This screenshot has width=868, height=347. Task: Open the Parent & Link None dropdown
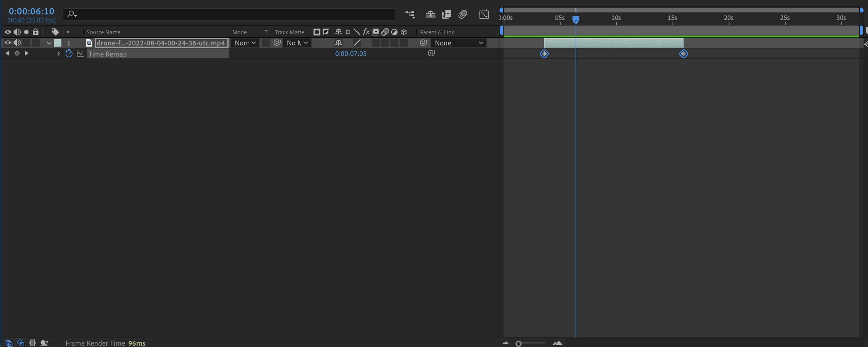(458, 43)
